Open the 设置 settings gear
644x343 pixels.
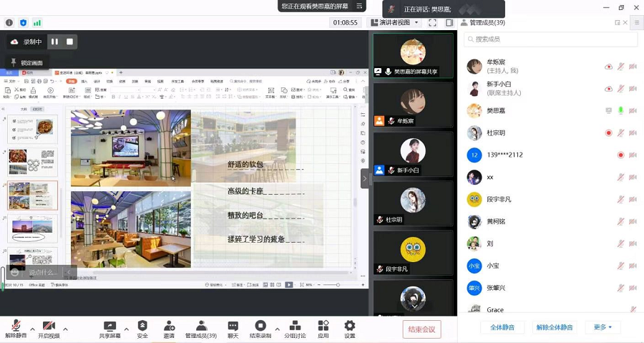click(x=349, y=326)
